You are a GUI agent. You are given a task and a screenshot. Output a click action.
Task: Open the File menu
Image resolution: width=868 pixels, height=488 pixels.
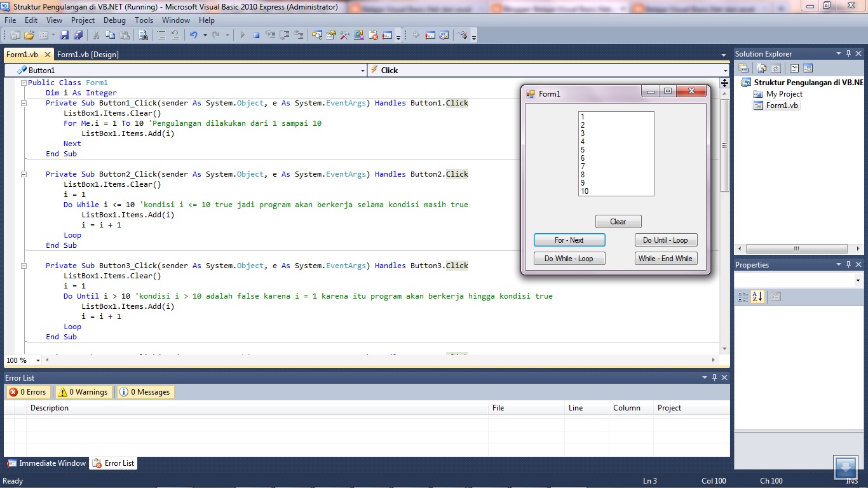point(10,20)
